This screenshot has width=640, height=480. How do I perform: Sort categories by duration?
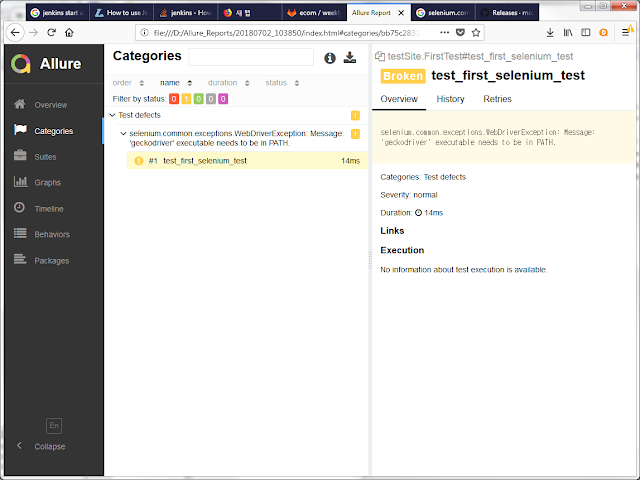(229, 83)
